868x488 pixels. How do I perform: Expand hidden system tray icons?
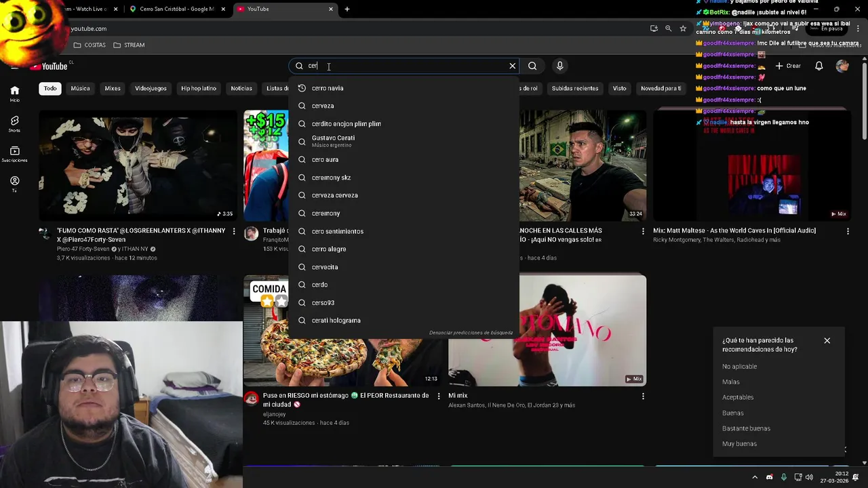click(754, 477)
